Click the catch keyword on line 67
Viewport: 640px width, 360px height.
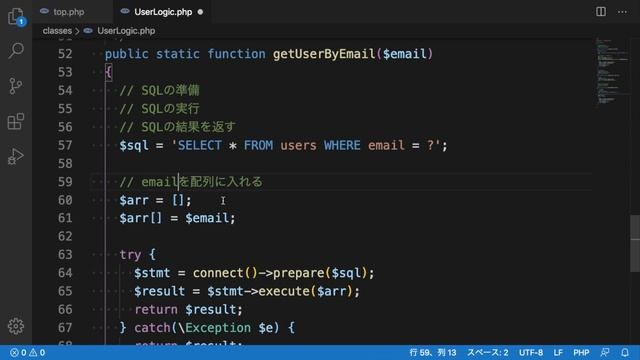click(x=152, y=328)
